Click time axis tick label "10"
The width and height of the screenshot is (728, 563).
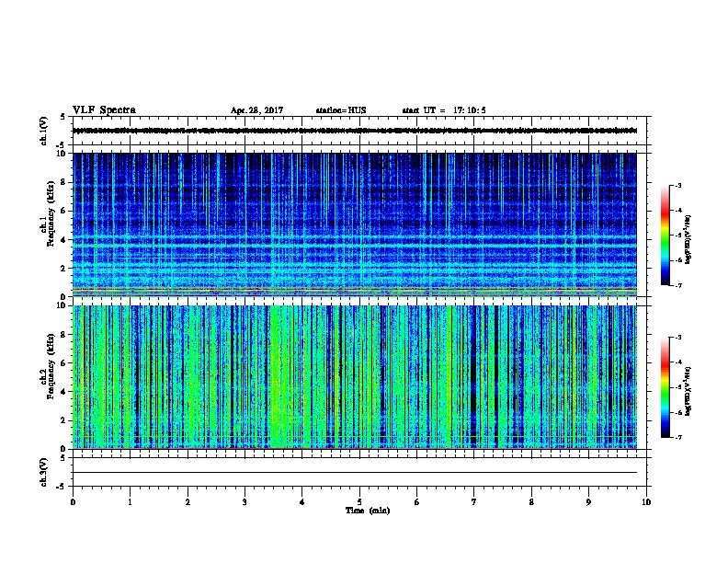tap(646, 502)
